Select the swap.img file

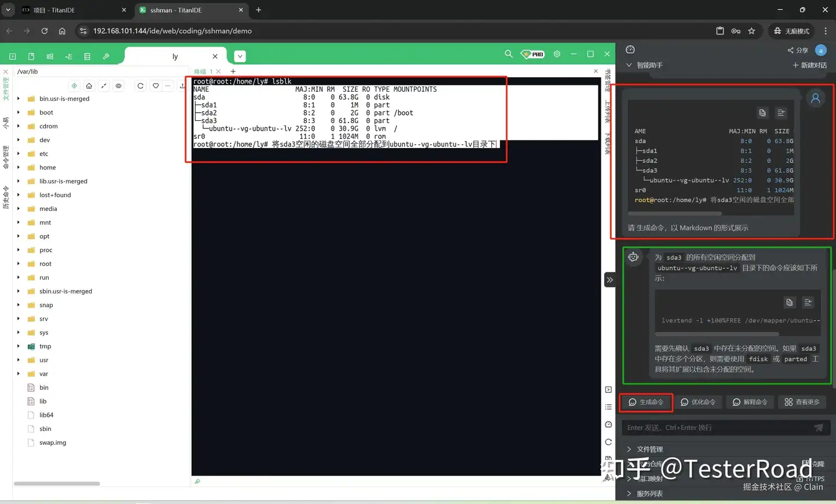click(52, 442)
